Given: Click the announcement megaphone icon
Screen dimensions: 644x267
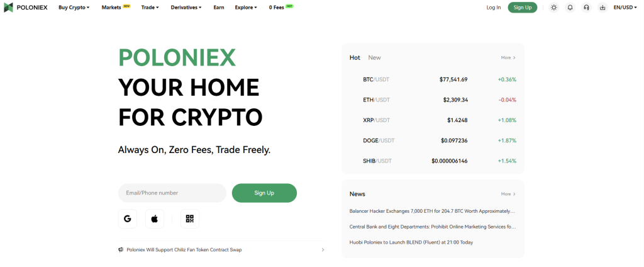Looking at the screenshot, I should coord(121,249).
